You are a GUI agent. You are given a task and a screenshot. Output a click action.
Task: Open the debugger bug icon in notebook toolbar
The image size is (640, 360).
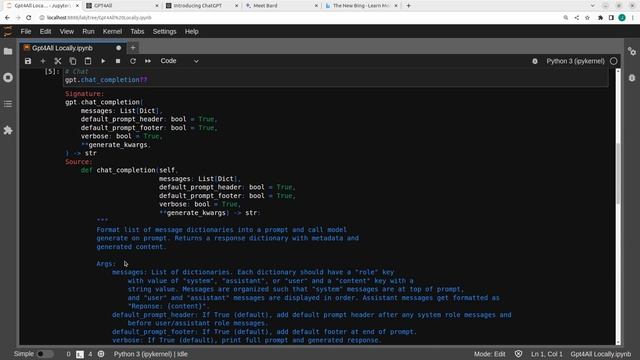pos(535,61)
